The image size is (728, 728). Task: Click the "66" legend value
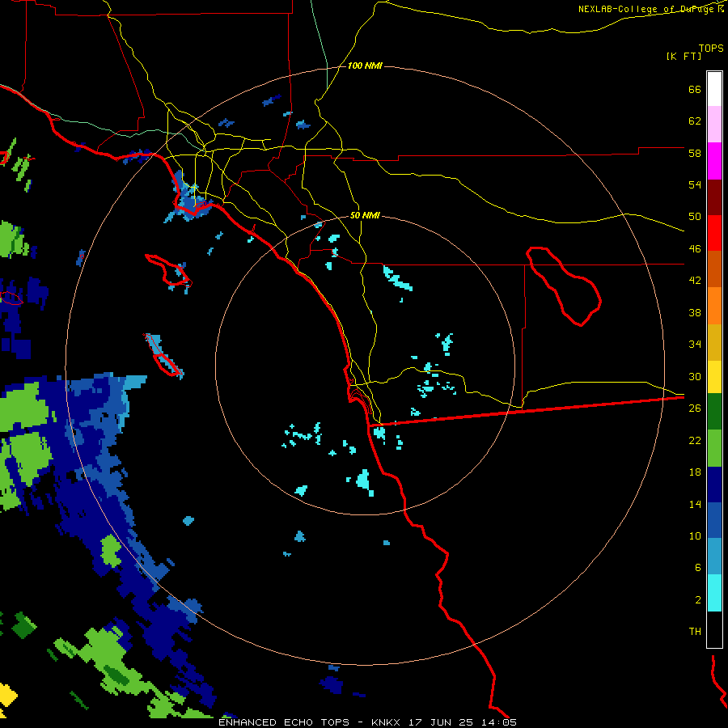(x=695, y=90)
